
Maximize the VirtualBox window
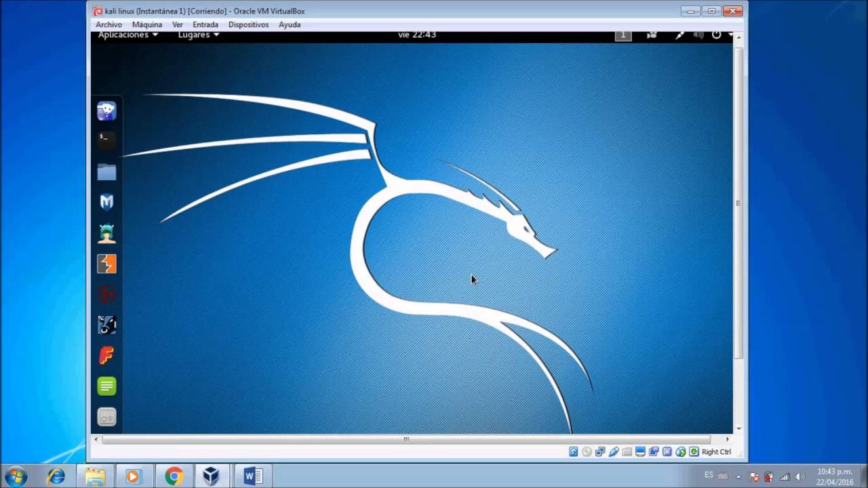pos(711,11)
